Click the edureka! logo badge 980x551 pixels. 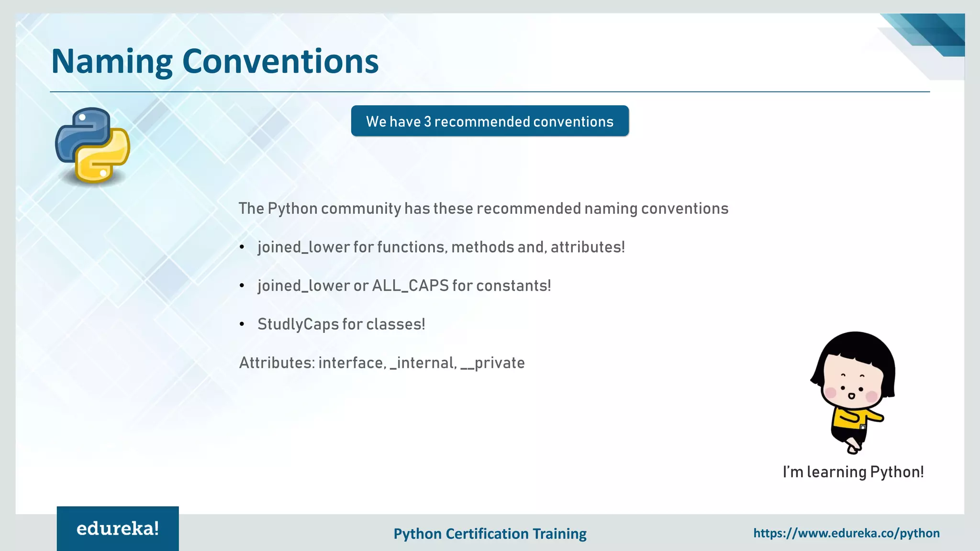(118, 529)
